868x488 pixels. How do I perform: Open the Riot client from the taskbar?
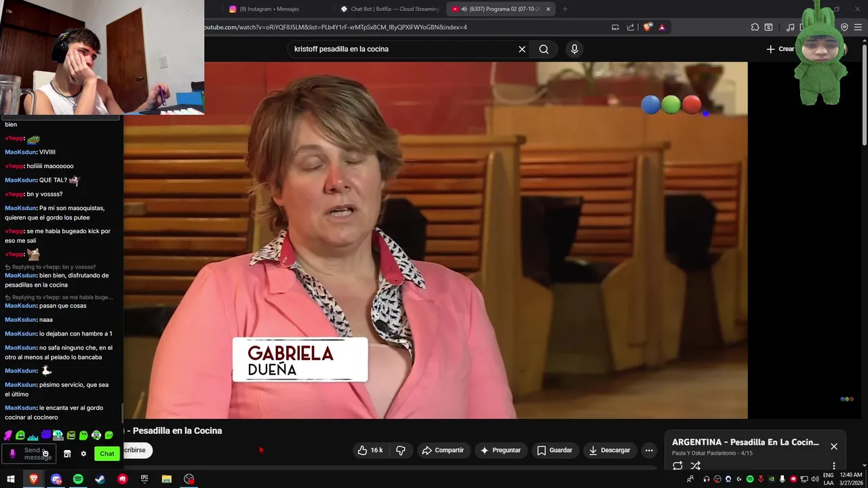click(122, 479)
